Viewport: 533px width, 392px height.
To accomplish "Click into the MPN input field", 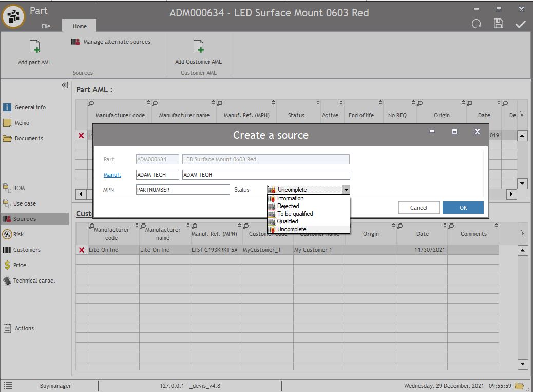I will click(182, 190).
